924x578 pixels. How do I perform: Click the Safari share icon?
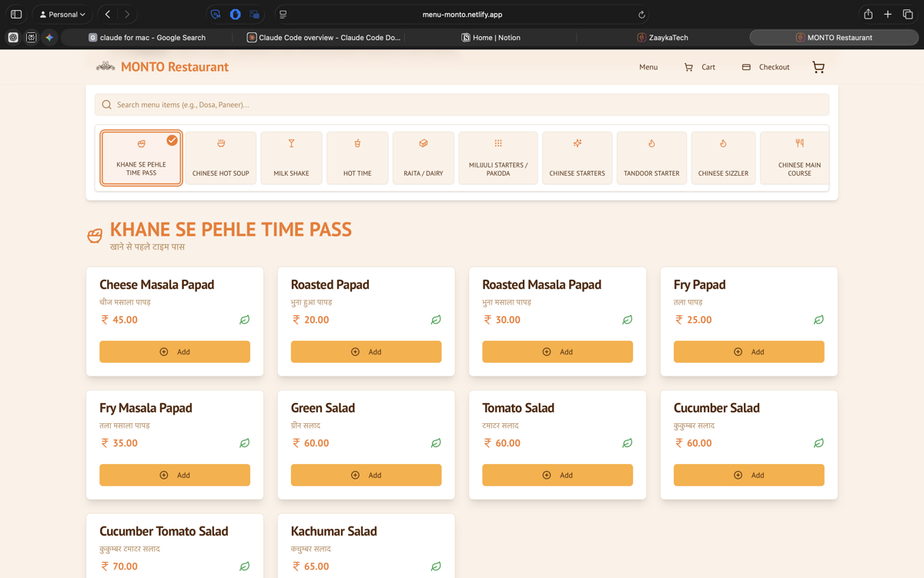(868, 15)
